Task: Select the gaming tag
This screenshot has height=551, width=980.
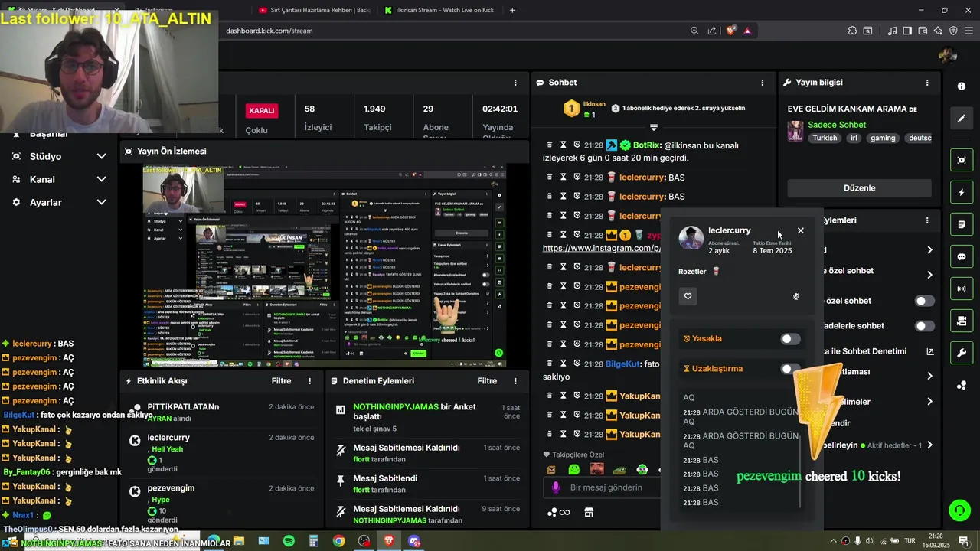Action: pos(883,139)
